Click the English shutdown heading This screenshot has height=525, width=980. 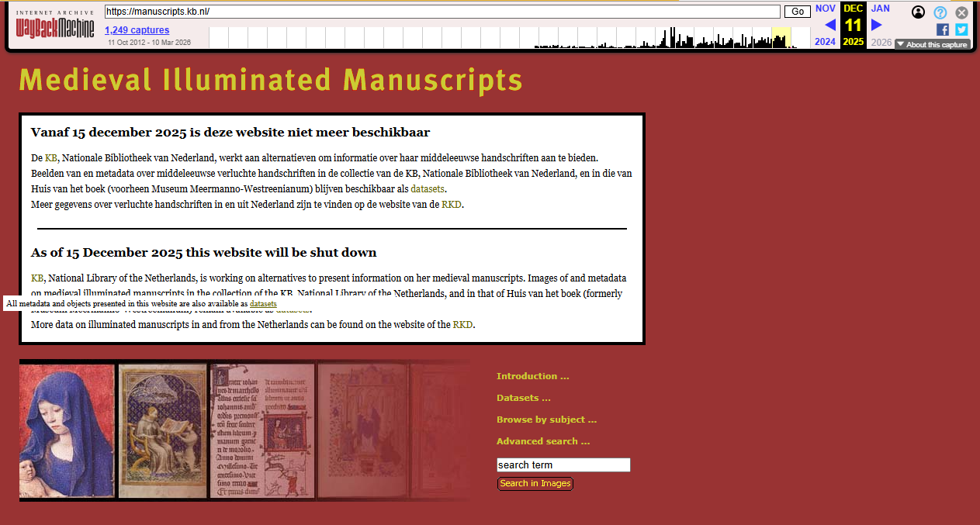pyautogui.click(x=204, y=253)
